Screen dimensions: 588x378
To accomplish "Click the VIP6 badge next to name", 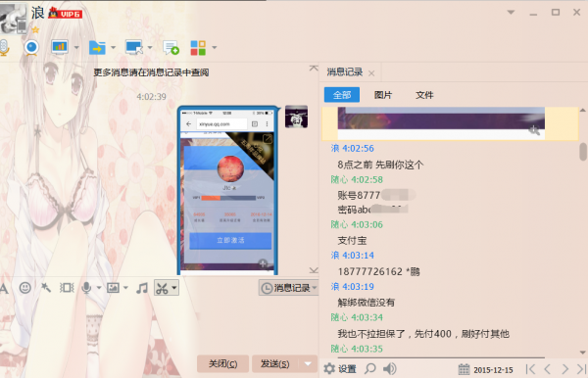I will 66,14.
